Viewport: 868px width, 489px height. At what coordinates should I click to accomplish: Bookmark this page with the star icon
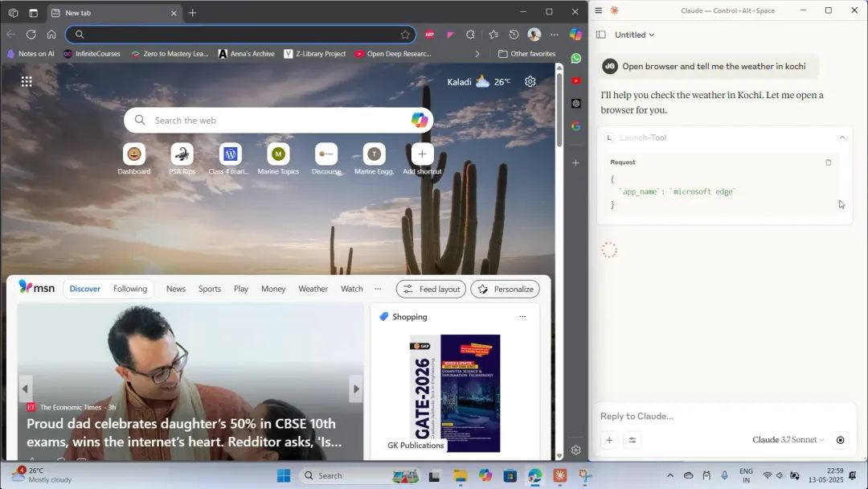(405, 35)
